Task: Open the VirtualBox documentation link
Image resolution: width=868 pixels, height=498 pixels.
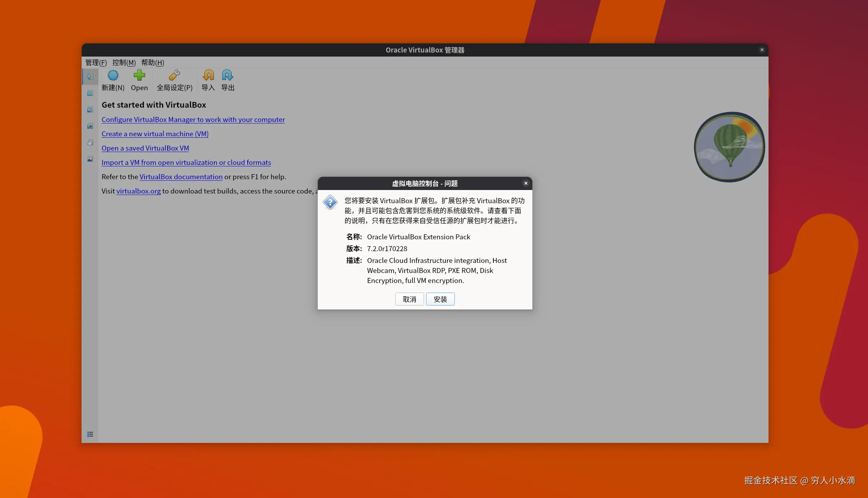Action: 181,177
